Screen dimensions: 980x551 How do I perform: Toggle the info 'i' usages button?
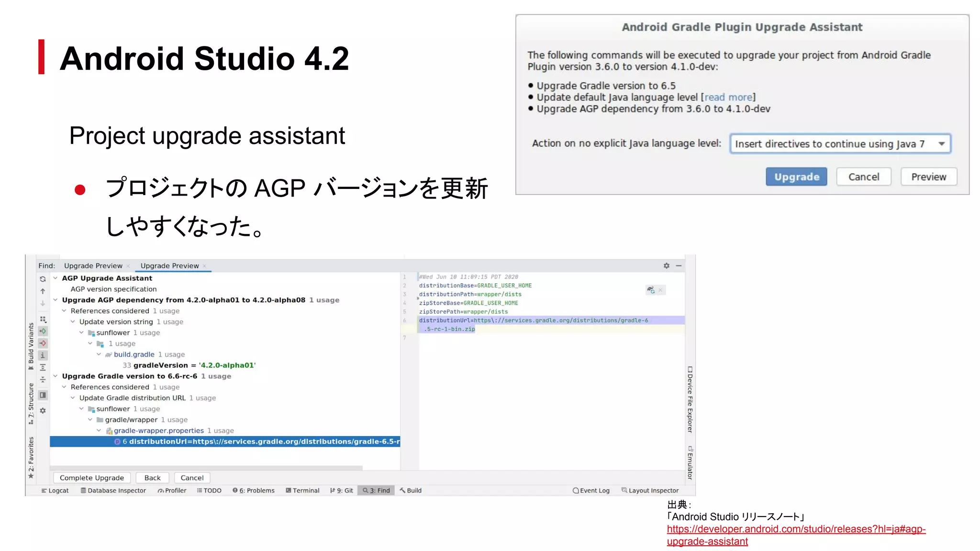[x=43, y=355]
